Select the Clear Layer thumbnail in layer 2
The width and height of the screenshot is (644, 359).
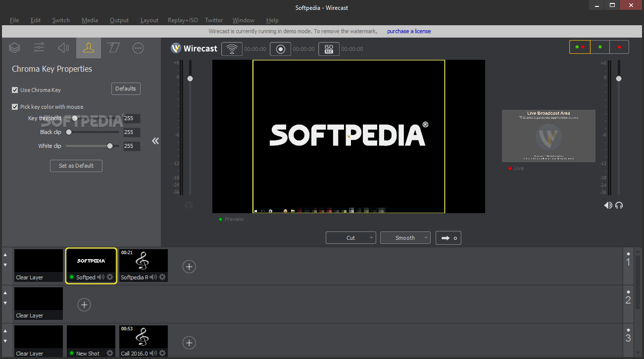click(39, 303)
